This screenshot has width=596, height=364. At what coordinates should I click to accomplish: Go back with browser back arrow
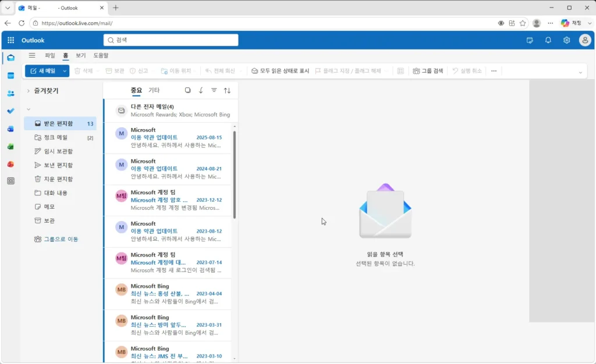(x=8, y=23)
